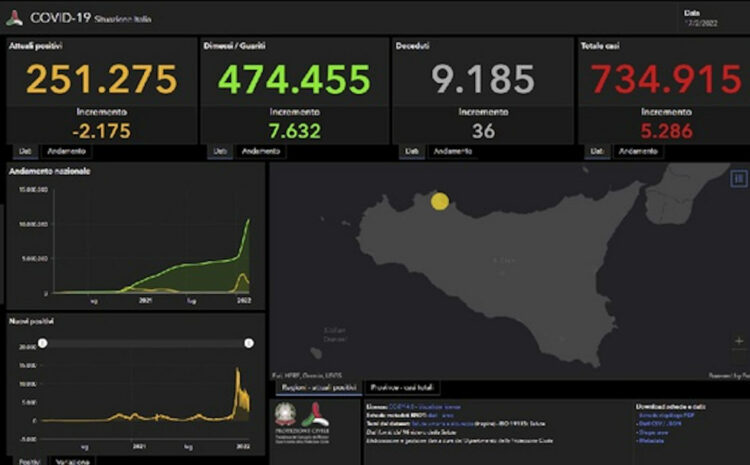This screenshot has height=465, width=750.
Task: Select Dati tab under Dimessi / Guariti
Action: [x=218, y=151]
